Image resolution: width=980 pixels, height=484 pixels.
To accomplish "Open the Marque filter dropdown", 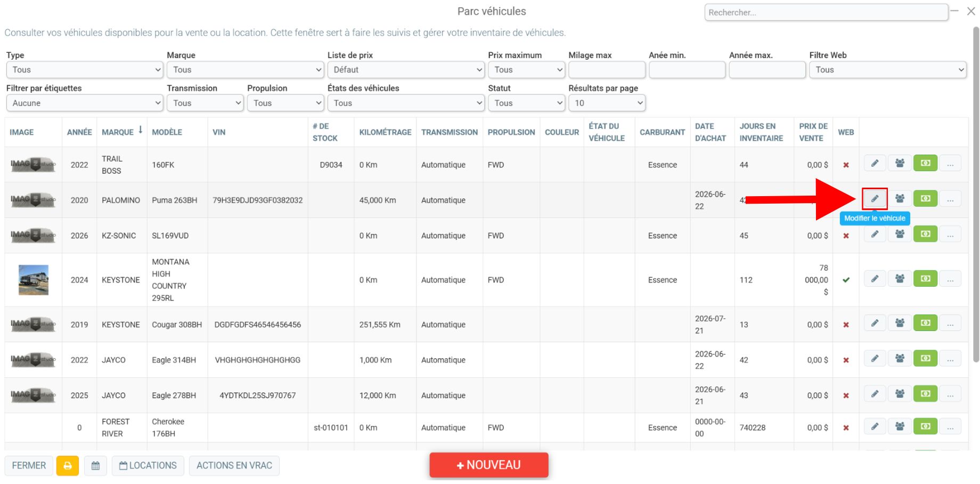I will pyautogui.click(x=245, y=70).
